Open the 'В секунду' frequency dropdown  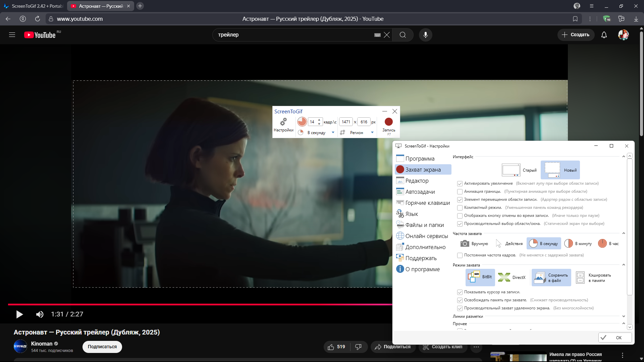tap(333, 133)
